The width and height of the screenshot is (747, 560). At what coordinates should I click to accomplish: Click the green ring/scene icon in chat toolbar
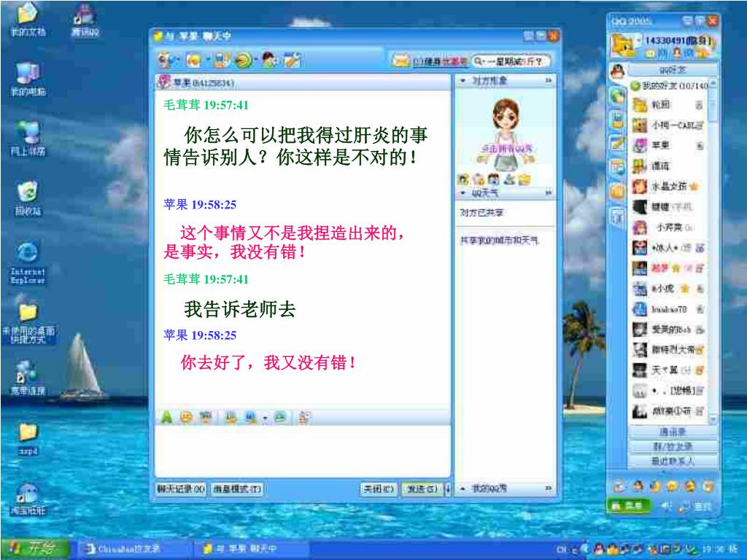pos(280,418)
